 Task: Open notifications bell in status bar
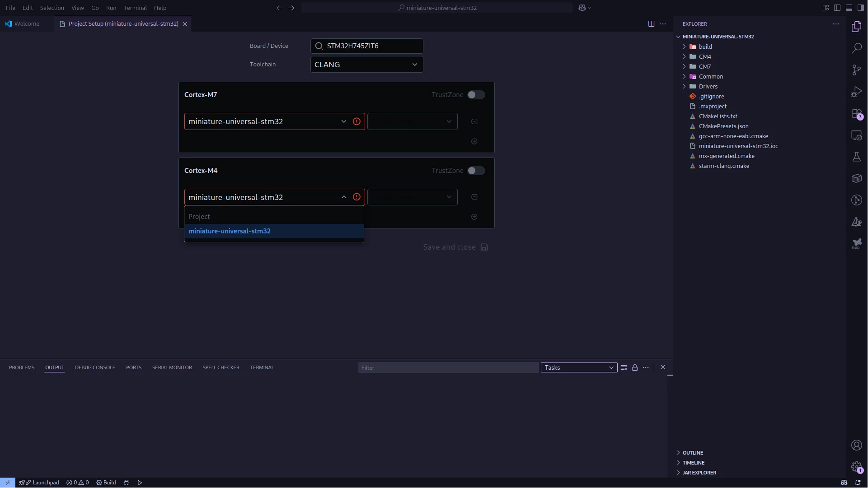pyautogui.click(x=858, y=483)
